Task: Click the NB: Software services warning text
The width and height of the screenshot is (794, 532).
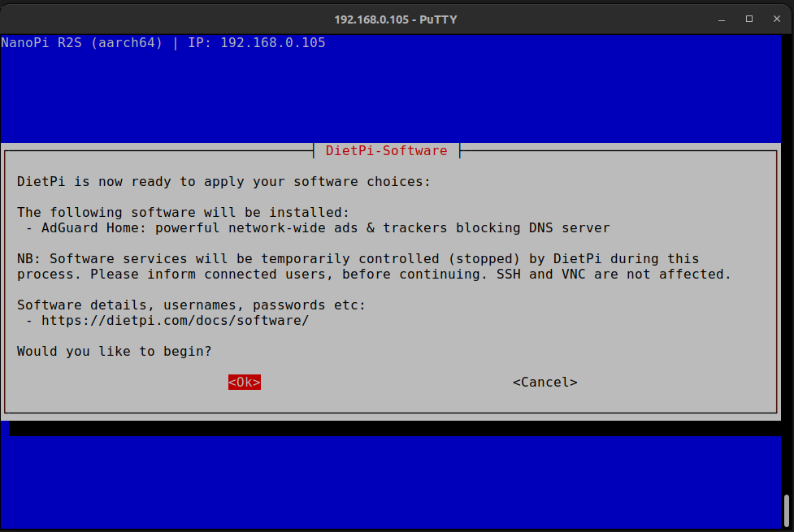Action: tap(358, 259)
